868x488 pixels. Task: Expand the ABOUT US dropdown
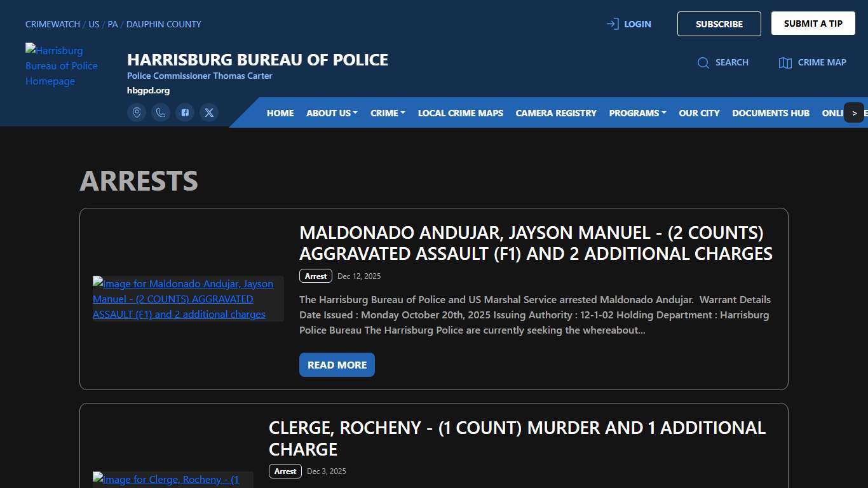pos(331,112)
